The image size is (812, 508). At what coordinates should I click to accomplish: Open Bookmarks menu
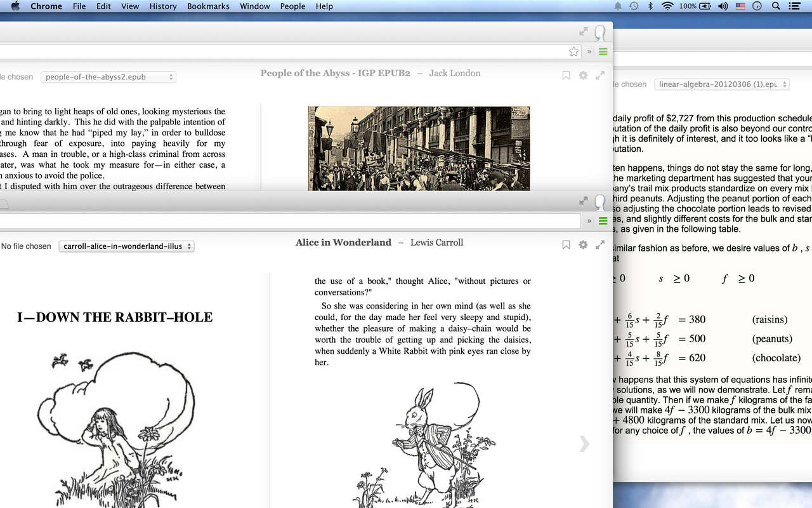209,6
